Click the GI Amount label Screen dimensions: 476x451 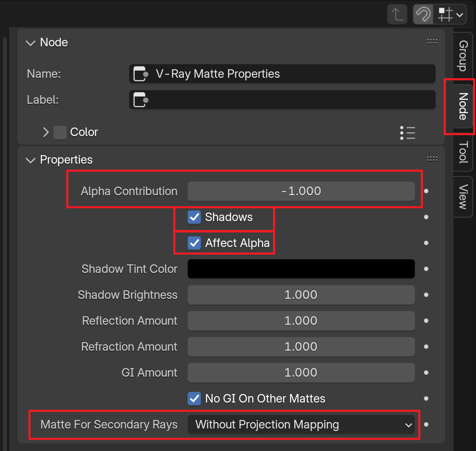[149, 373]
